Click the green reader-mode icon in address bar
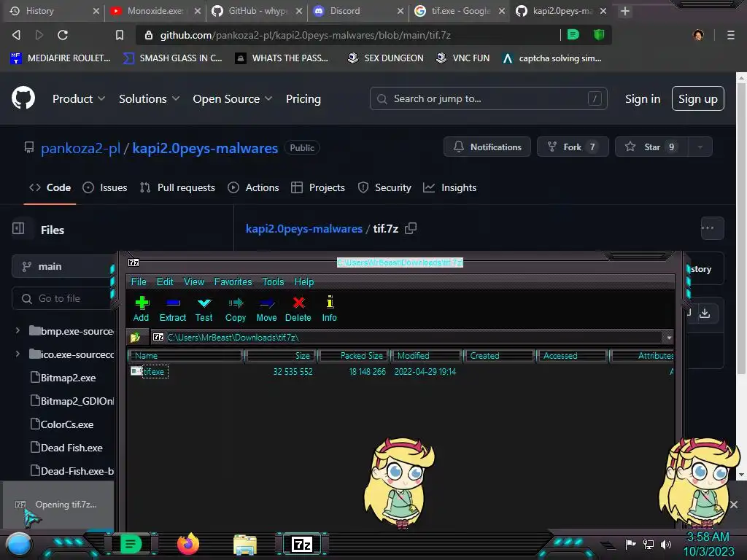 click(x=573, y=35)
